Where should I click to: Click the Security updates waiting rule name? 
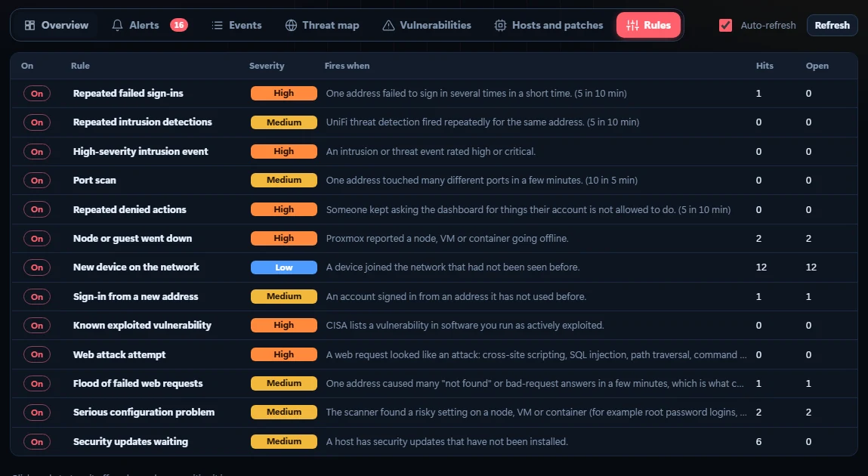click(x=131, y=442)
